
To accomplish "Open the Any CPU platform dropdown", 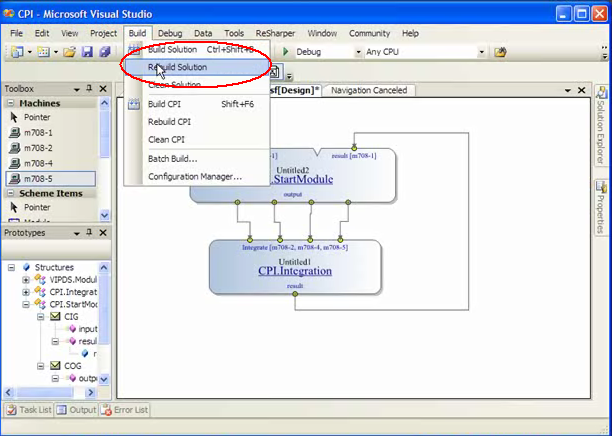I will (481, 52).
